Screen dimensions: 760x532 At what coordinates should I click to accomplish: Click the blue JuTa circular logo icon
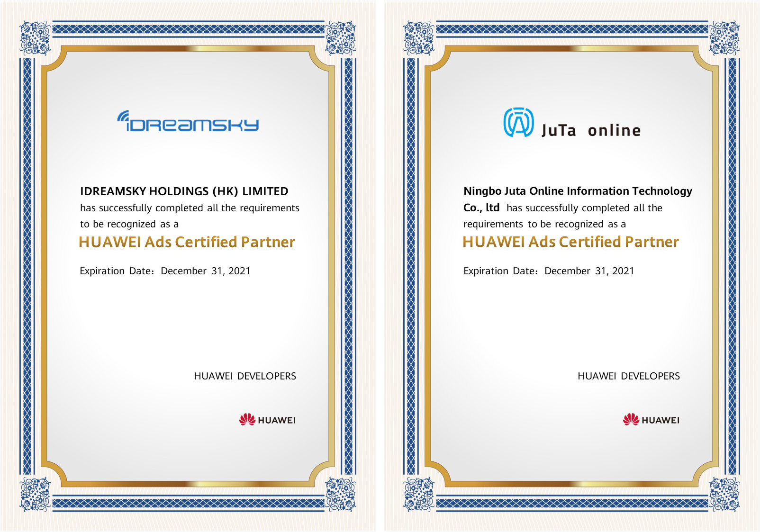pyautogui.click(x=518, y=122)
